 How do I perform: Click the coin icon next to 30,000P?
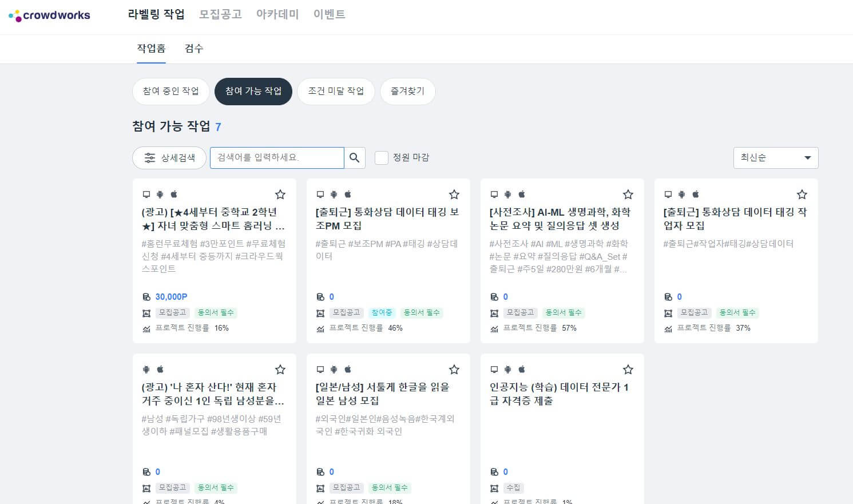[x=147, y=296]
